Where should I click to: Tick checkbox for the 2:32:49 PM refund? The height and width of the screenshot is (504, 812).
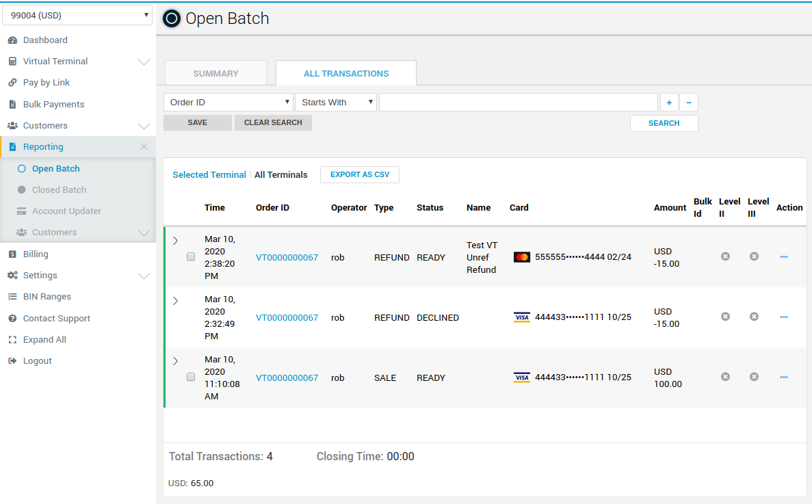coord(191,317)
